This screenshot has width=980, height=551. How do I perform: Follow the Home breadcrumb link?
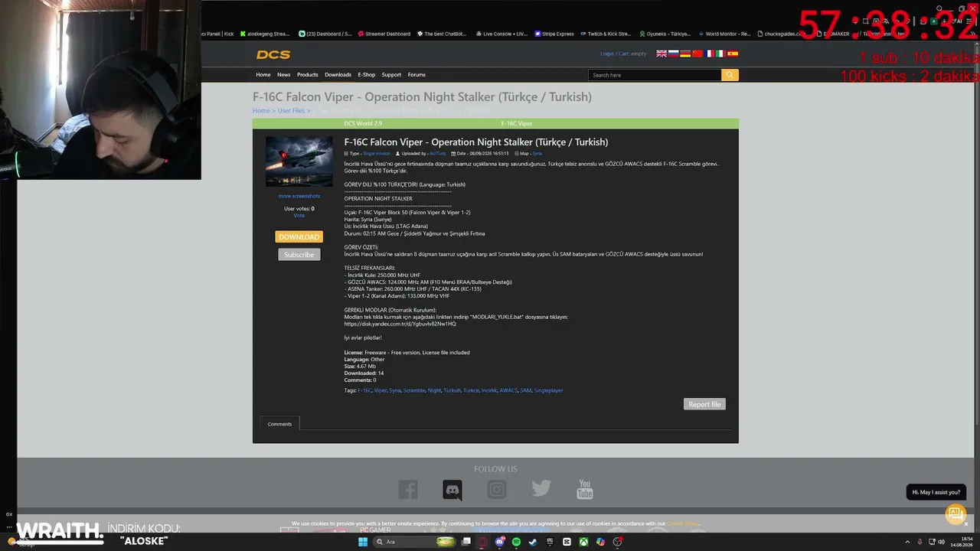(261, 111)
